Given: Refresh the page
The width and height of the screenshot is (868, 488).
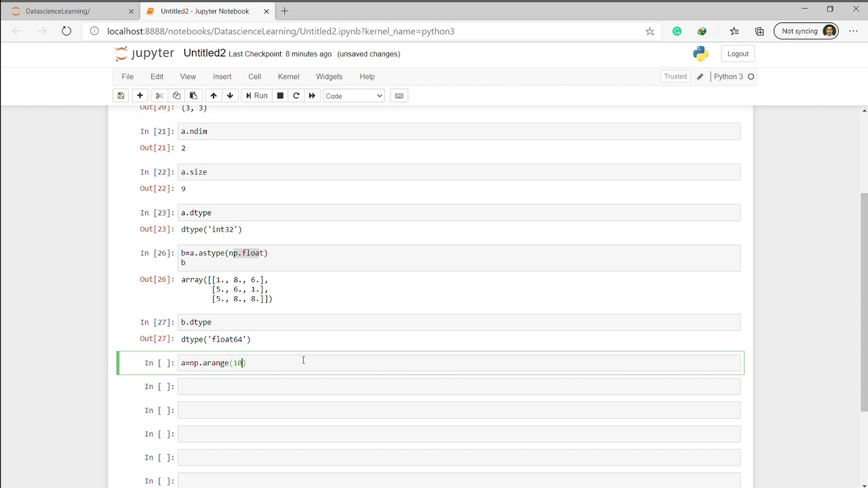Looking at the screenshot, I should (66, 31).
